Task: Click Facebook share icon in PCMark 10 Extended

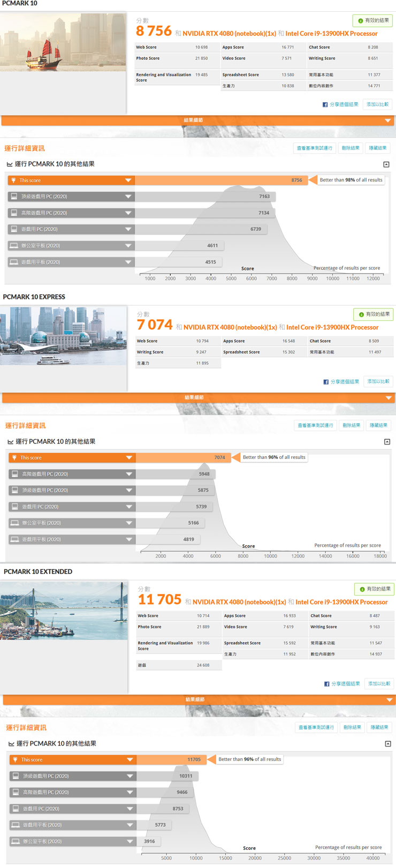Action: [327, 684]
